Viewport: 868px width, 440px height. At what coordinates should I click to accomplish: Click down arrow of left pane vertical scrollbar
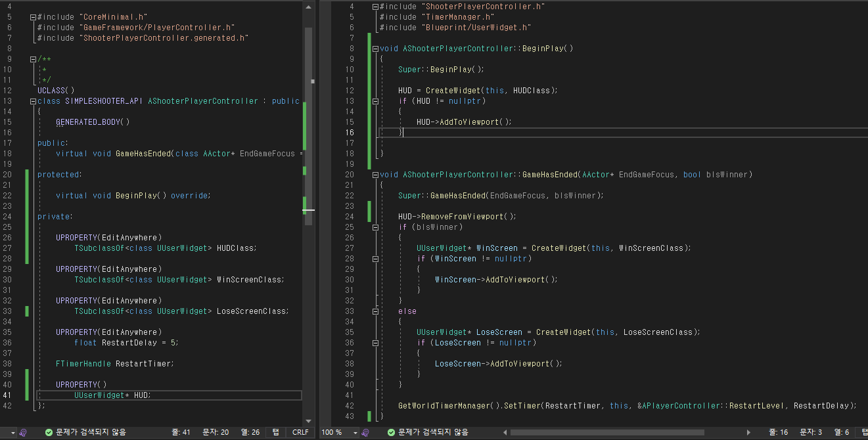coord(309,421)
